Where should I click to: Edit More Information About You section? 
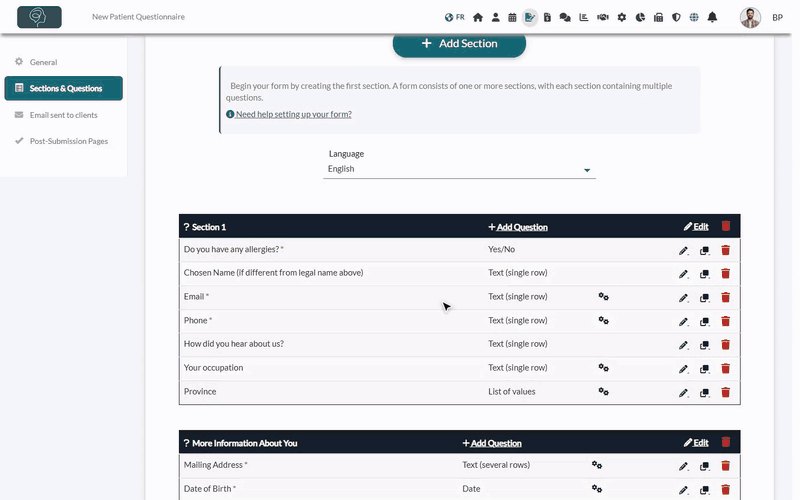click(696, 443)
